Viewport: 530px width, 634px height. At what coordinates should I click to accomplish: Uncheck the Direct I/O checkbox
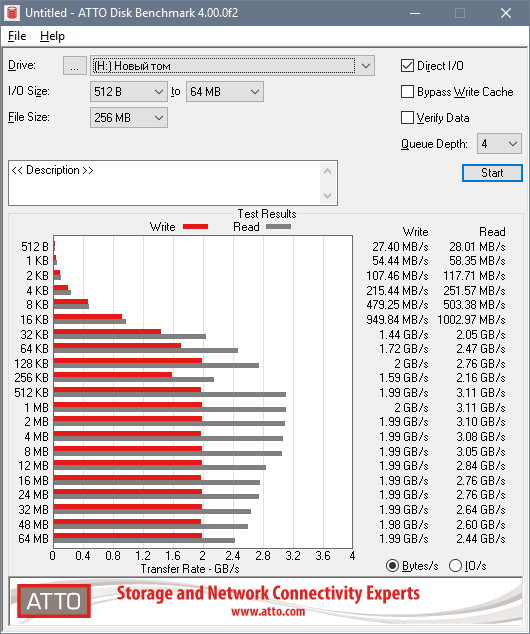[x=407, y=66]
